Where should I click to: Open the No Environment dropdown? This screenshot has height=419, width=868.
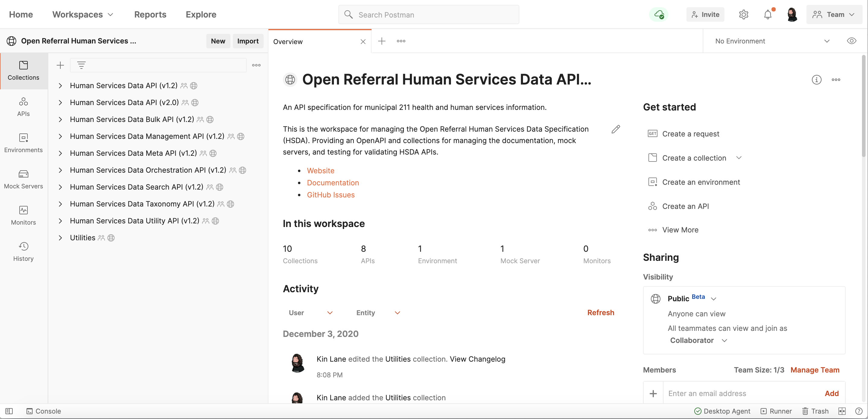coord(772,41)
